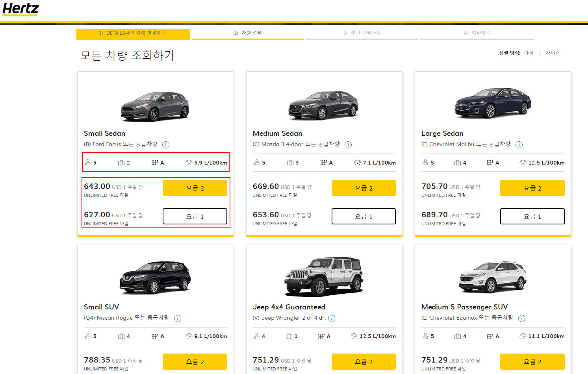Image resolution: width=588 pixels, height=374 pixels.
Task: Sort vehicles by 가격
Action: [529, 53]
